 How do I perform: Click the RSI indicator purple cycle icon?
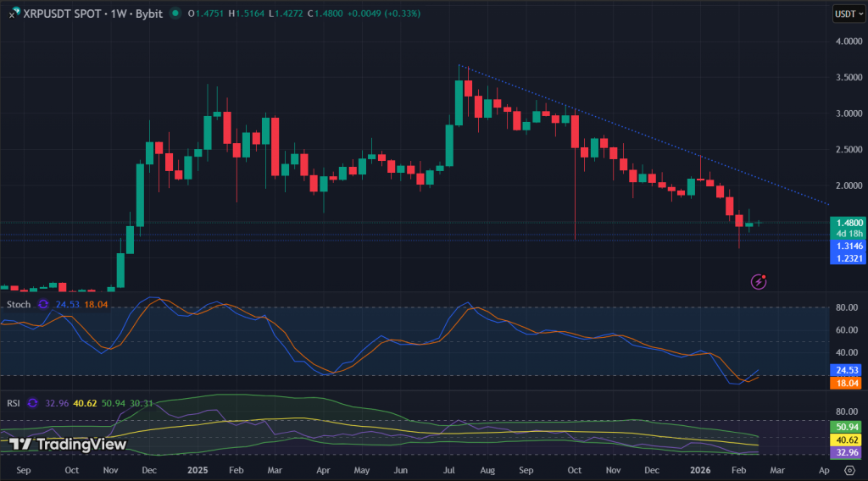point(31,403)
